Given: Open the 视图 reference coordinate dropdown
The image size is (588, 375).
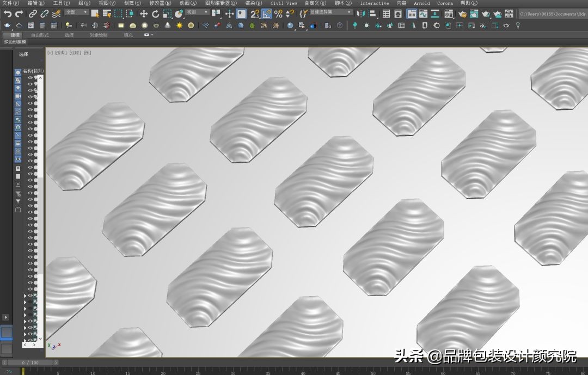Looking at the screenshot, I should 197,12.
